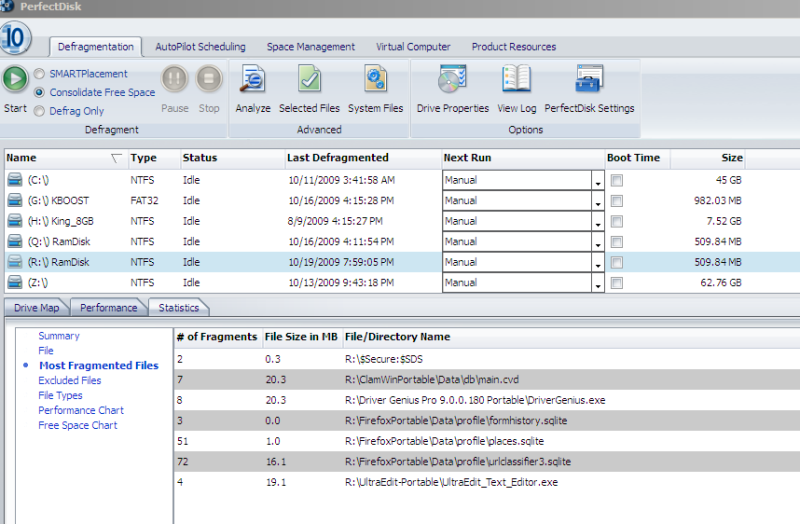Click the C:\ drive icon
800x524 pixels.
[15, 180]
